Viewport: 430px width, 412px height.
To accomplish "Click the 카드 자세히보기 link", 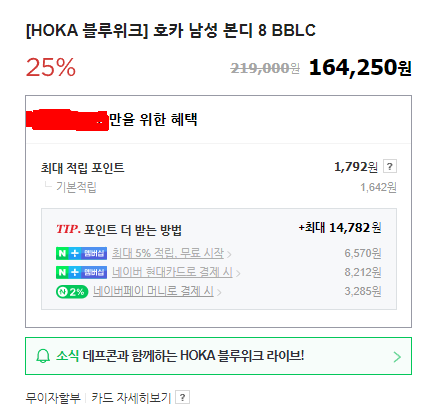I will pyautogui.click(x=131, y=398).
